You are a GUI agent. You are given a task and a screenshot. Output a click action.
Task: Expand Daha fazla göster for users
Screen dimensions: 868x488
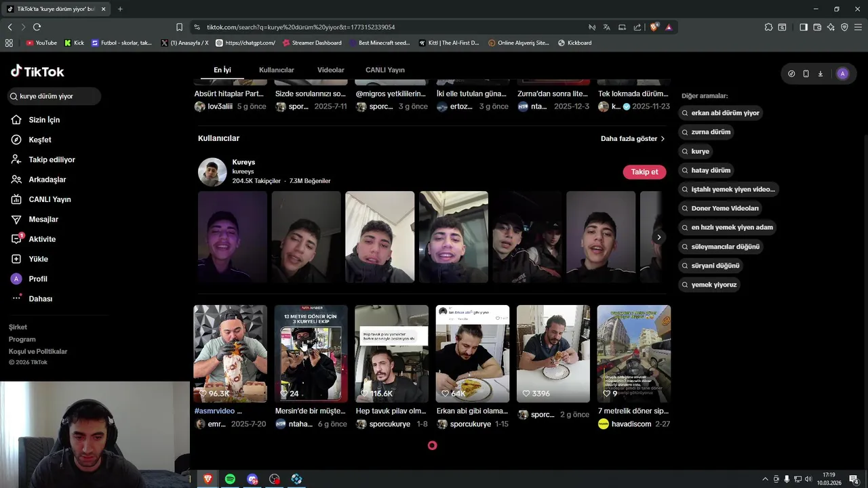coord(633,138)
